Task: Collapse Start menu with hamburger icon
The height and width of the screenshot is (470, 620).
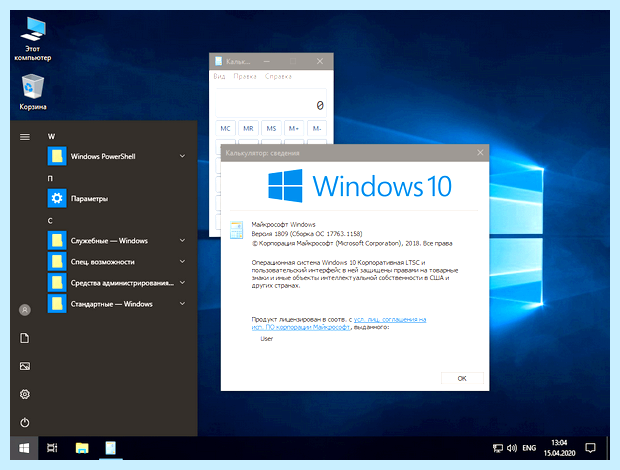Action: pos(25,137)
